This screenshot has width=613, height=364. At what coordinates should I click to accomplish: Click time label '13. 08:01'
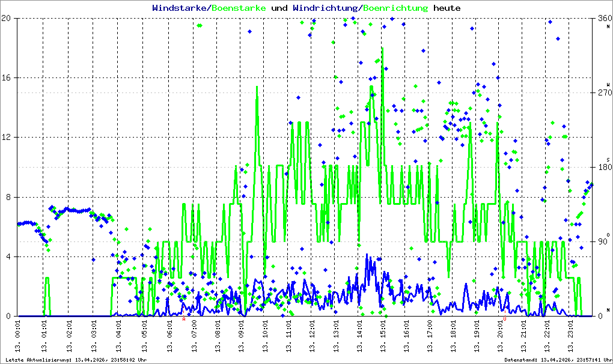point(218,336)
